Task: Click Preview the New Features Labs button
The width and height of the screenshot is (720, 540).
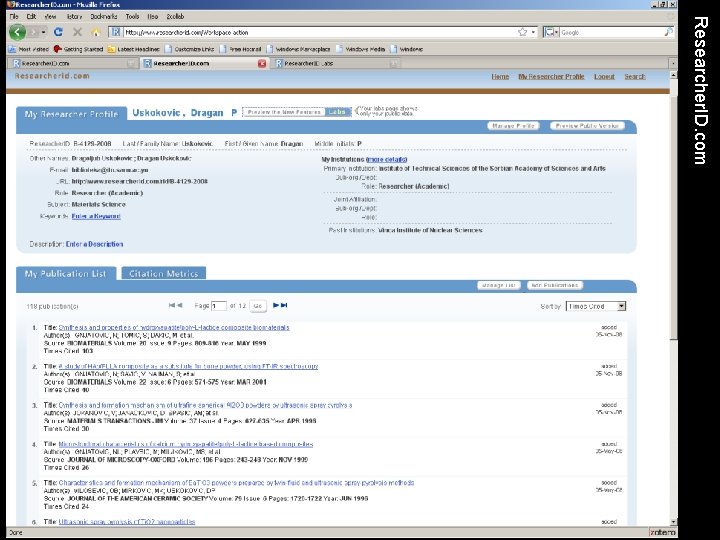Action: (297, 112)
